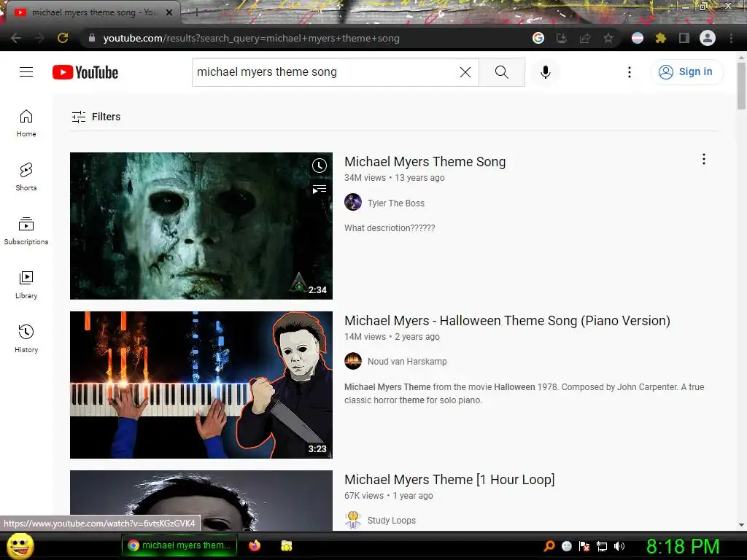Viewport: 747px width, 560px height.
Task: Open Michael Myers Theme [1 Hour Loop] title
Action: pos(449,480)
